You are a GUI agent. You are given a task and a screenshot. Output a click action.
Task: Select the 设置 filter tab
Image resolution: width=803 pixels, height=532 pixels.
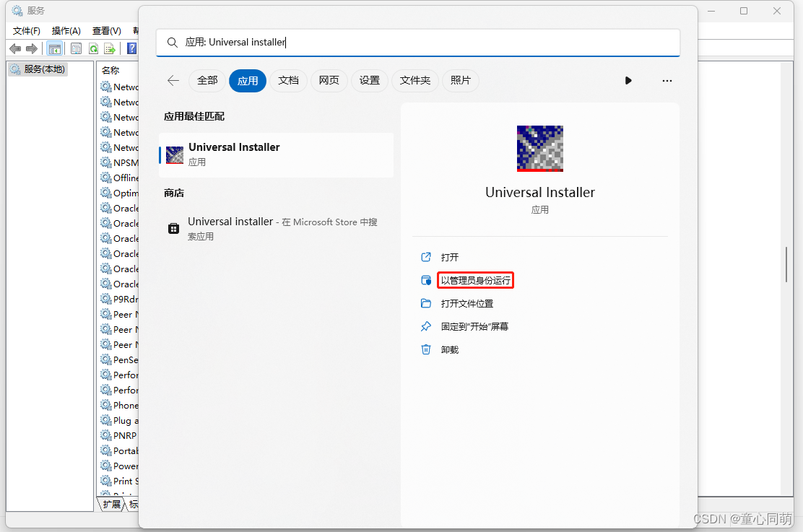point(370,80)
